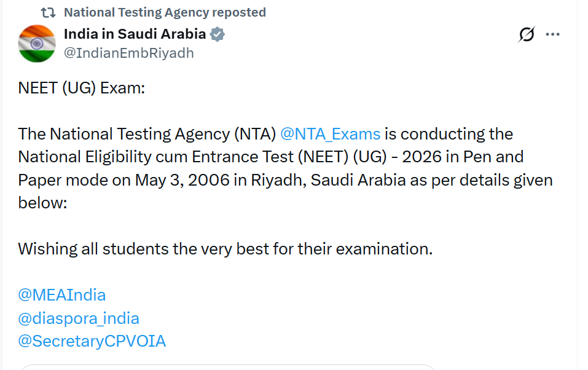Image resolution: width=588 pixels, height=370 pixels.
Task: Open the India in Saudi Arabia profile name
Action: tap(135, 34)
